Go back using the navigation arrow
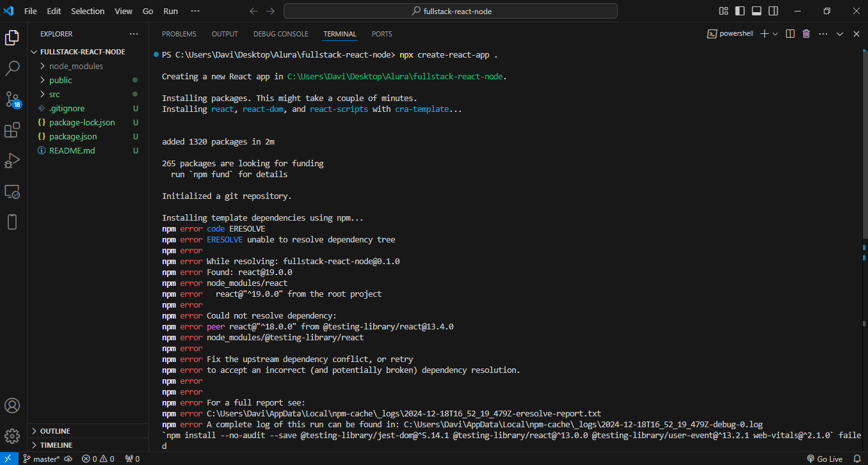Viewport: 868px width, 465px height. point(253,11)
